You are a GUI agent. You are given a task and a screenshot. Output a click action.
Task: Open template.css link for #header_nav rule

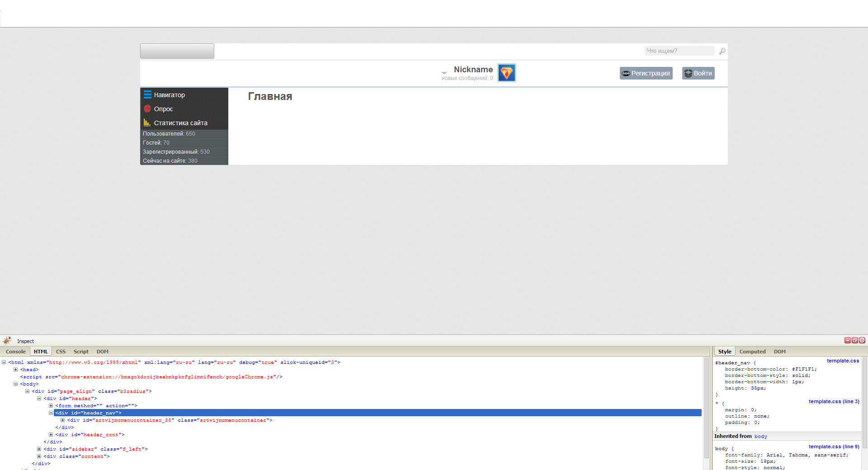pos(843,361)
